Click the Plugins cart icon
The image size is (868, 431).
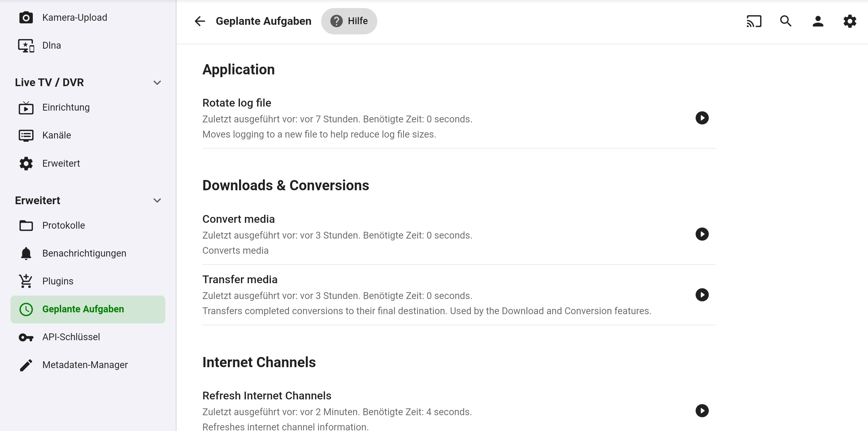coord(26,281)
